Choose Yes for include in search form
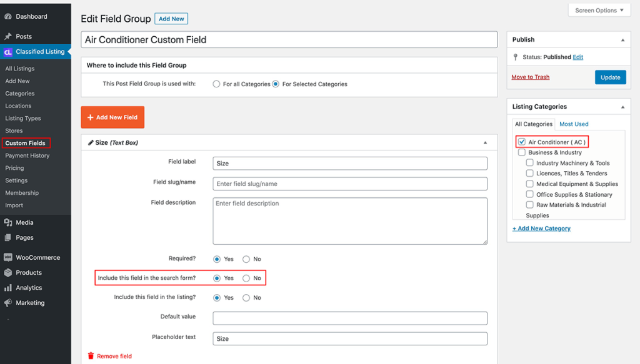Image resolution: width=640 pixels, height=364 pixels. tap(217, 278)
